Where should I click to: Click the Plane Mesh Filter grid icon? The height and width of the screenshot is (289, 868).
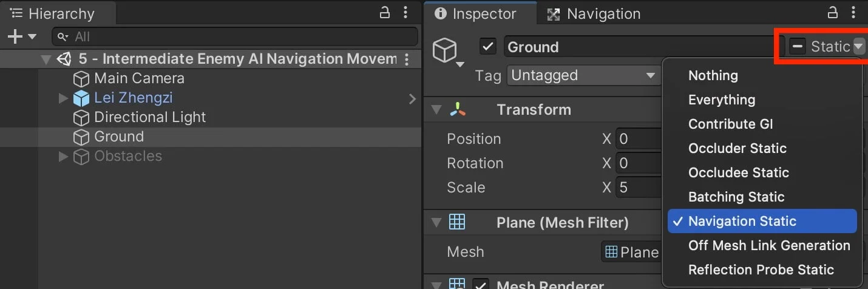pos(457,222)
